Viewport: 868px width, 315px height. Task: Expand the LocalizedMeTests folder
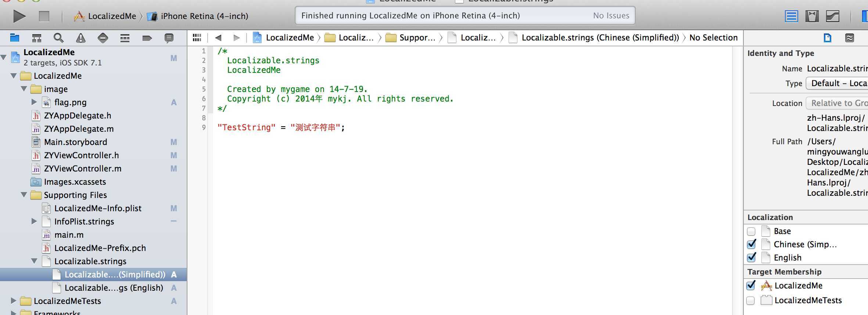click(14, 301)
